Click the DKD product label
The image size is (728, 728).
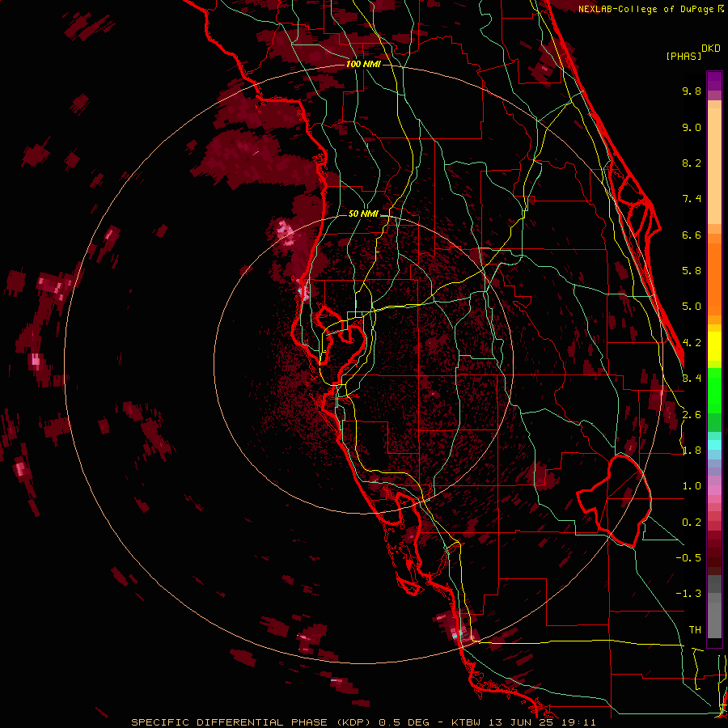tap(711, 49)
